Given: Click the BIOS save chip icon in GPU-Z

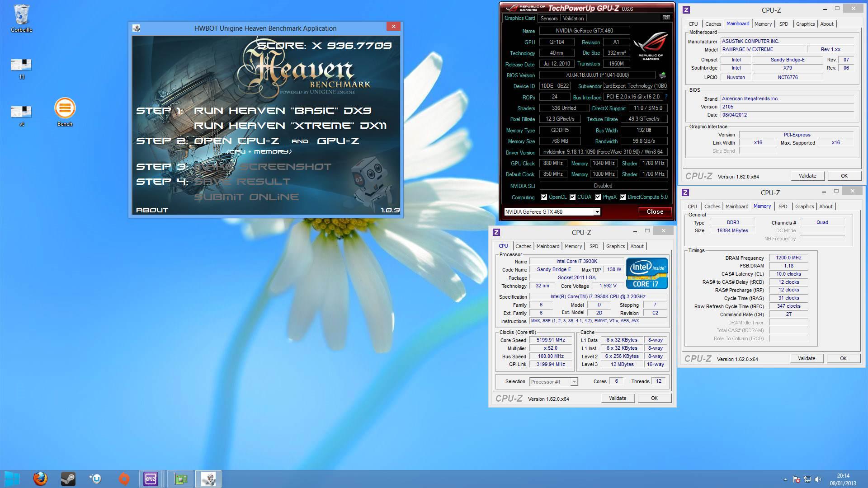Looking at the screenshot, I should (x=662, y=75).
